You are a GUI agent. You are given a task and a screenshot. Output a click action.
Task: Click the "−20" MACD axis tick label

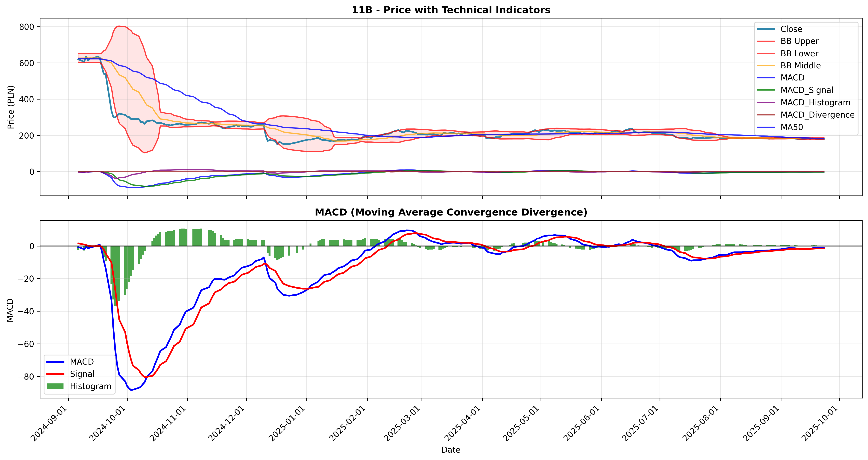[x=26, y=279]
